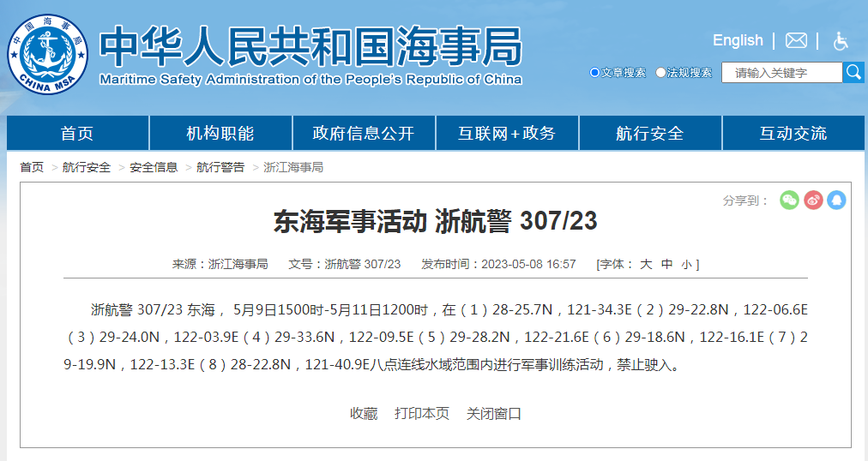The image size is (868, 461).
Task: Switch to the English site
Action: click(738, 40)
